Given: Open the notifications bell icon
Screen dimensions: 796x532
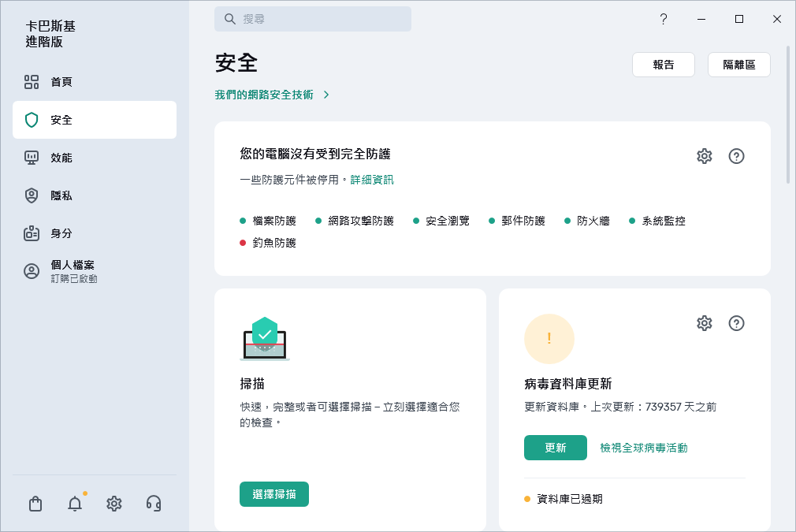Looking at the screenshot, I should (x=74, y=503).
